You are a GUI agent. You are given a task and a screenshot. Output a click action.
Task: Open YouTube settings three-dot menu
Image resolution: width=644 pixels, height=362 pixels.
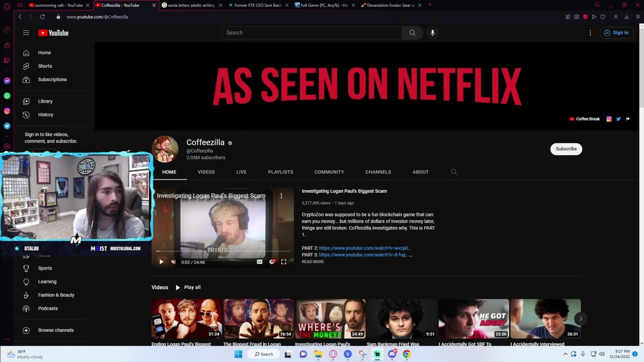590,33
